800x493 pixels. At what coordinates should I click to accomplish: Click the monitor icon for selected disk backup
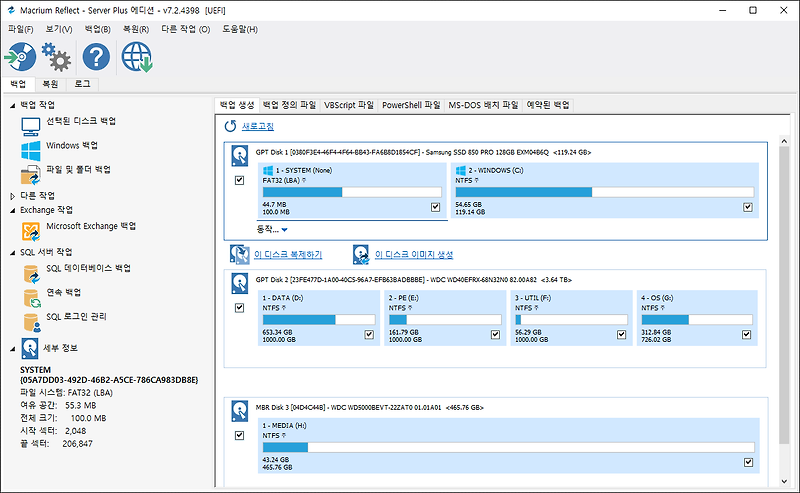31,126
